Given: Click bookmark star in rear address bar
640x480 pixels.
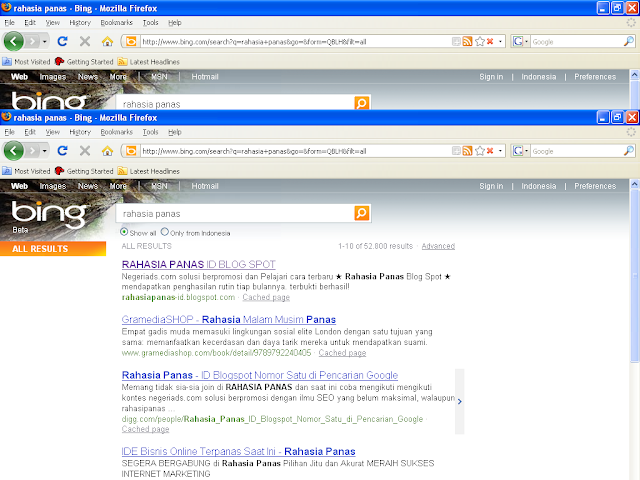Looking at the screenshot, I should click(480, 42).
